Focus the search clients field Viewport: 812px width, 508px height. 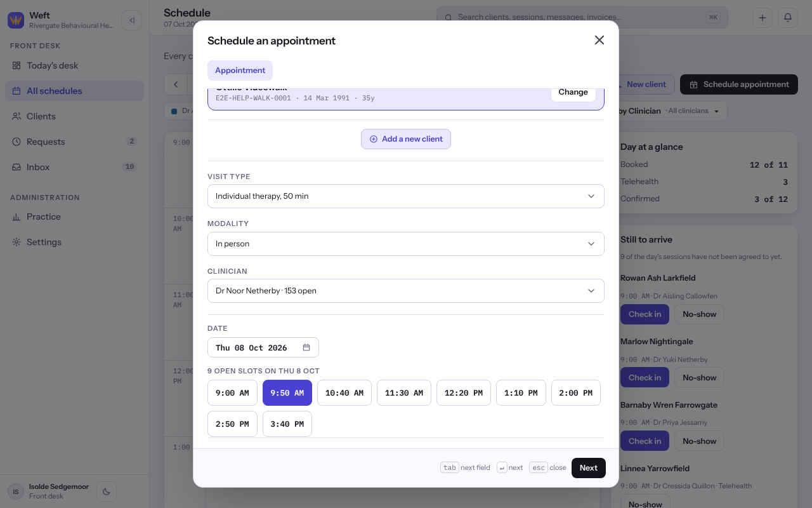point(582,18)
